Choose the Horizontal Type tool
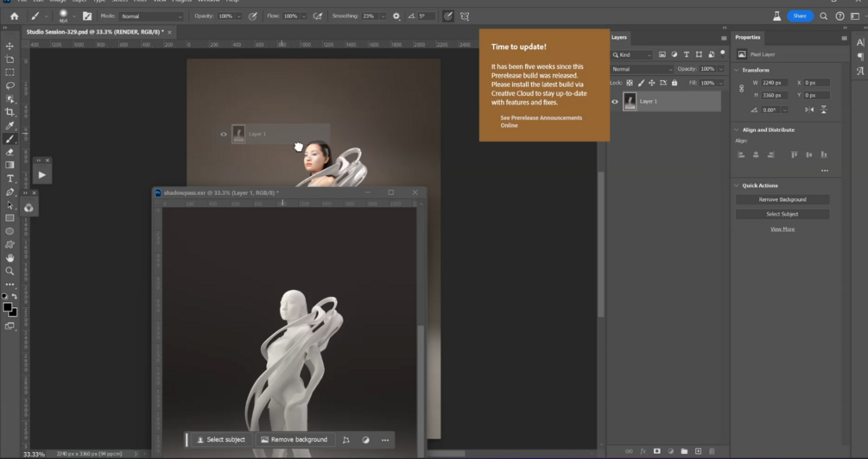 pos(10,179)
